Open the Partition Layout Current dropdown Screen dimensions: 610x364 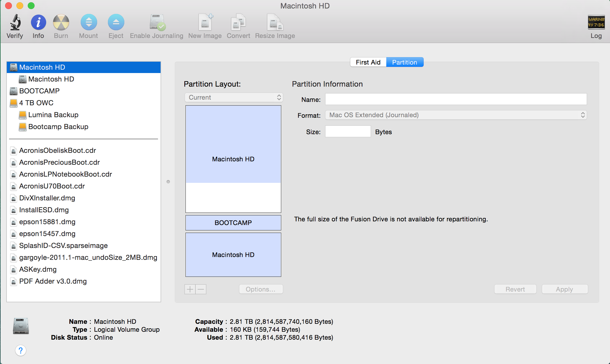point(234,97)
